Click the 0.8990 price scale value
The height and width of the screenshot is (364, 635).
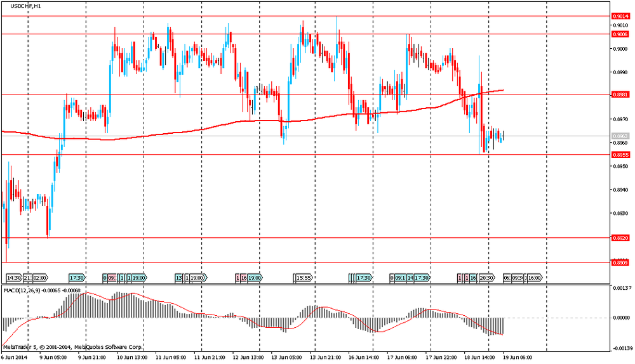click(x=620, y=72)
